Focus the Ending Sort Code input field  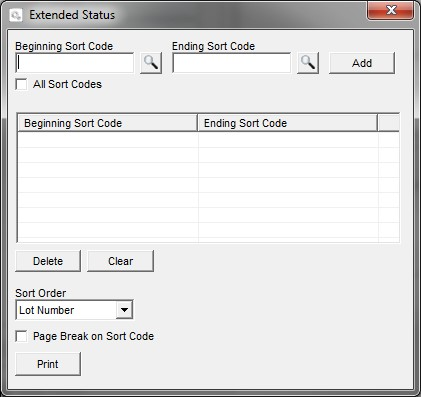pos(232,63)
